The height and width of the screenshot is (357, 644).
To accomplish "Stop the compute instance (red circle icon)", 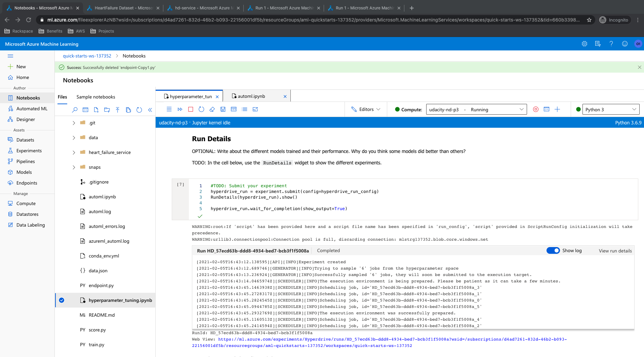I will pyautogui.click(x=536, y=109).
